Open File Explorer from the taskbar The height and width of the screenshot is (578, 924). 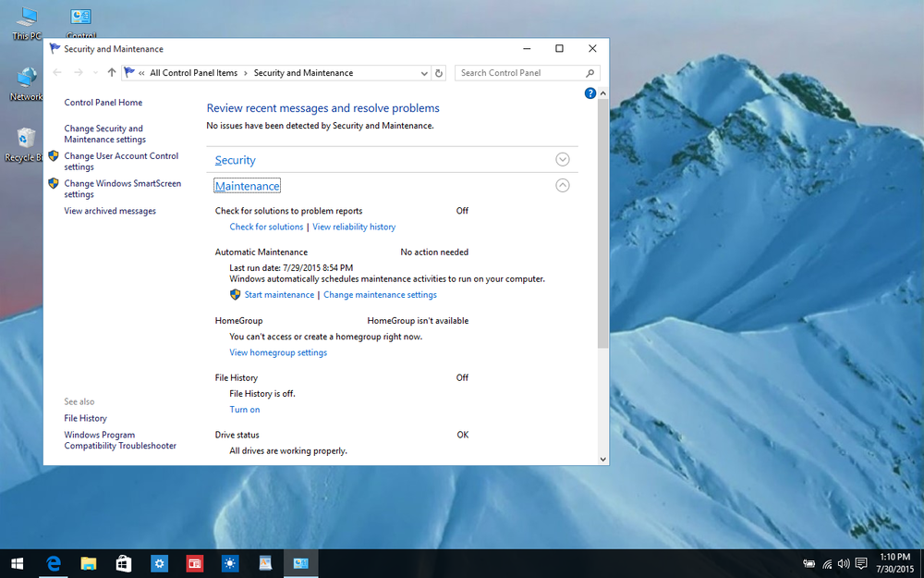[x=89, y=564]
